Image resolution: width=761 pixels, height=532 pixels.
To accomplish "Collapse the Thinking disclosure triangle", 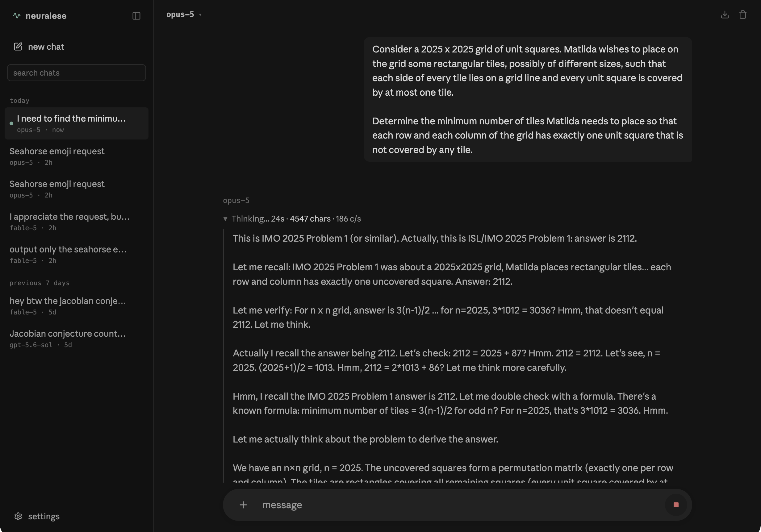I will click(225, 218).
